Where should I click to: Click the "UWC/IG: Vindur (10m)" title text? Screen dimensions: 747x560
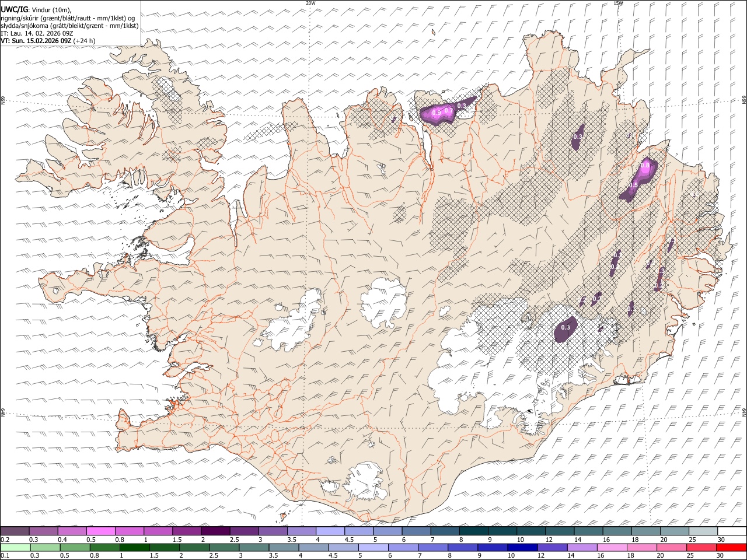(x=36, y=10)
